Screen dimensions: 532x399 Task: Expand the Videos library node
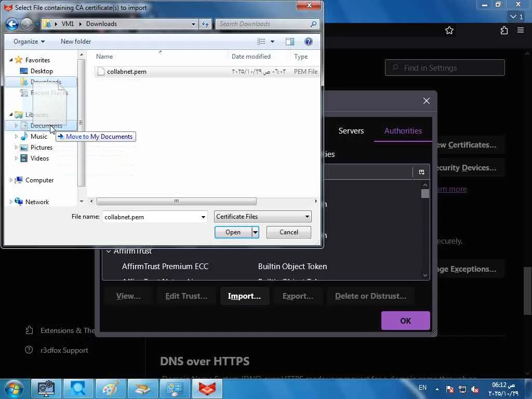(x=16, y=158)
